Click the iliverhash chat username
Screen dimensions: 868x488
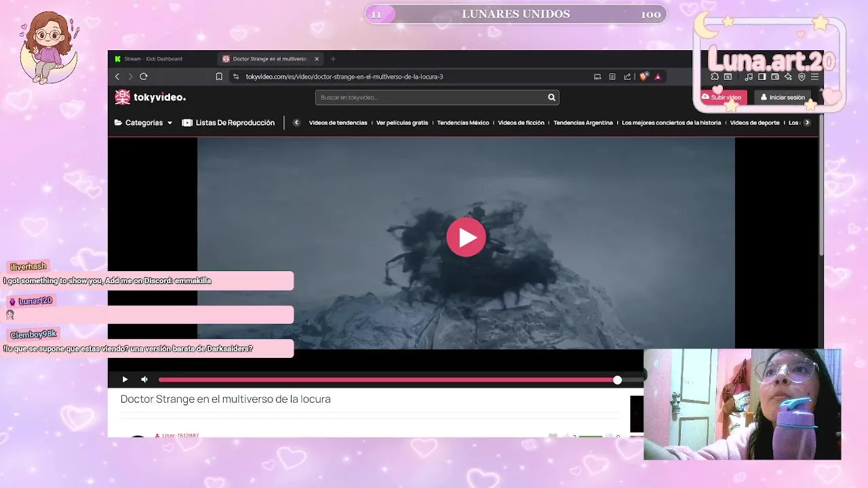(28, 267)
